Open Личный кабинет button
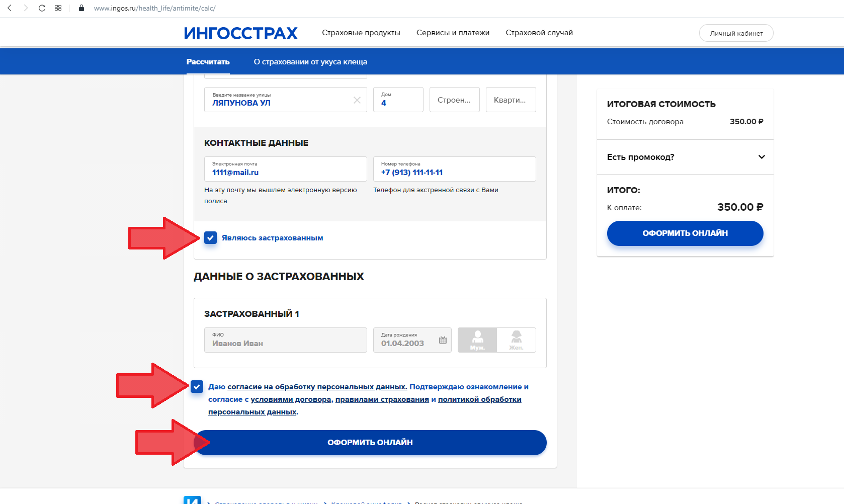844x504 pixels. coord(736,33)
